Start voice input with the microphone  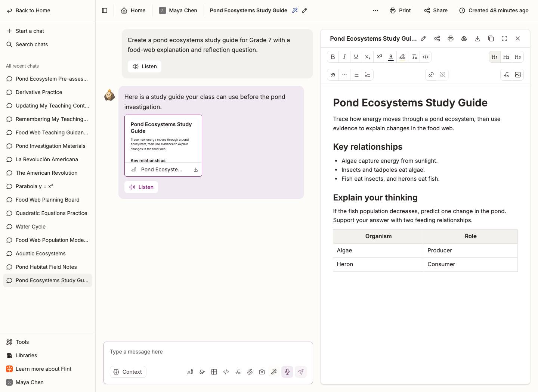[287, 372]
